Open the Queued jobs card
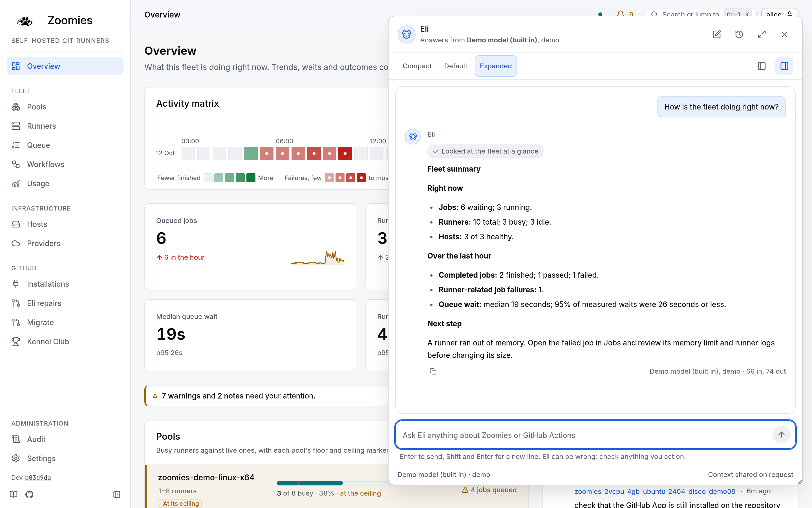812x508 pixels. coord(250,247)
